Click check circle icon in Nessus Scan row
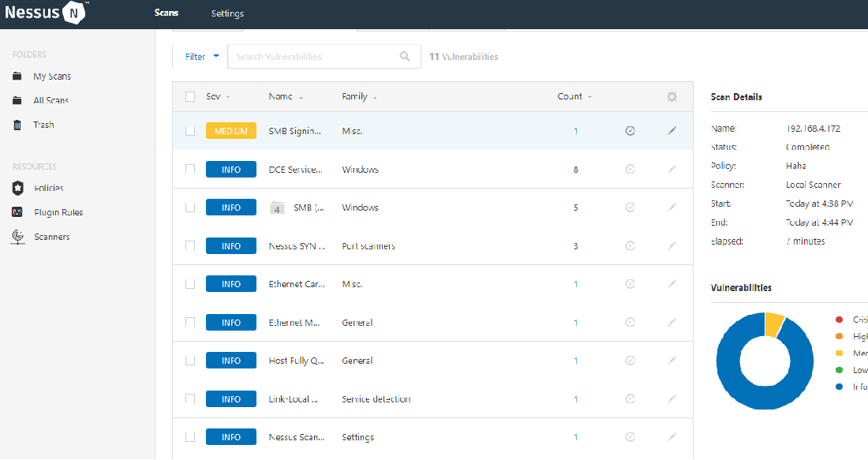Image resolution: width=868 pixels, height=460 pixels. [x=630, y=437]
